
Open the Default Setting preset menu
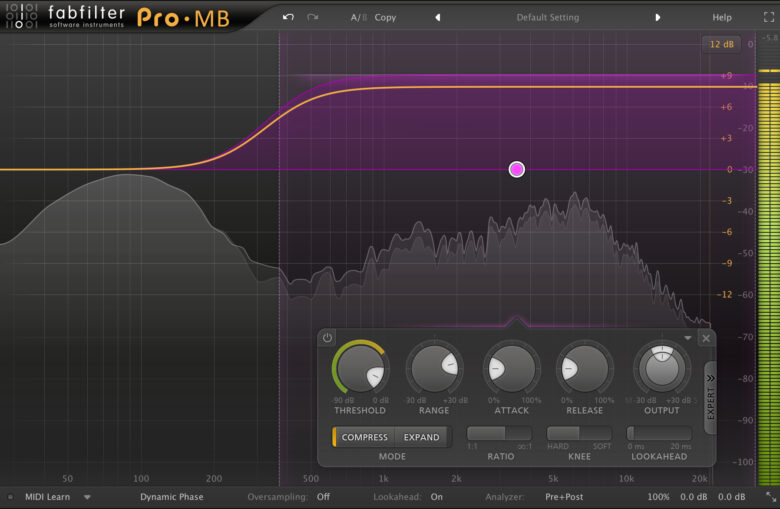point(547,17)
